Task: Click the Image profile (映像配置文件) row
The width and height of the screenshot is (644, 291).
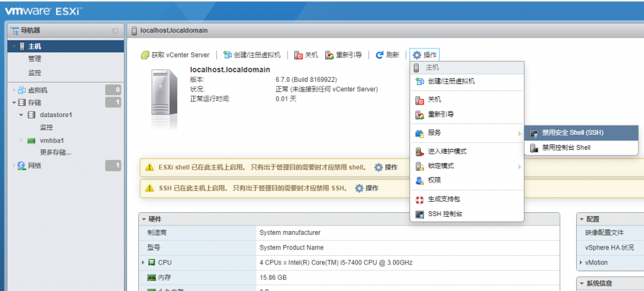Action: [610, 233]
